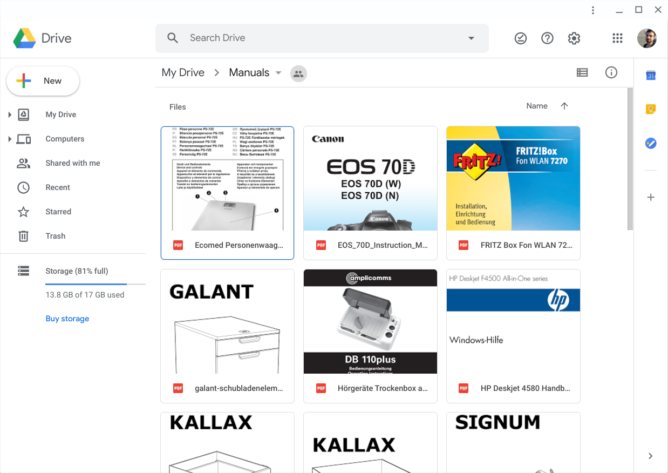
Task: Switch to list layout view
Action: [x=582, y=73]
